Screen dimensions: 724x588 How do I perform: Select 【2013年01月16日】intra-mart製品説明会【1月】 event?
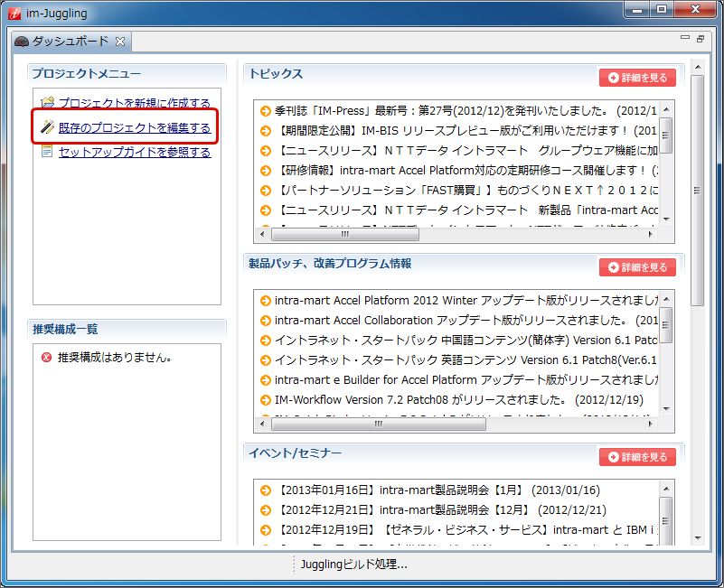coord(437,490)
